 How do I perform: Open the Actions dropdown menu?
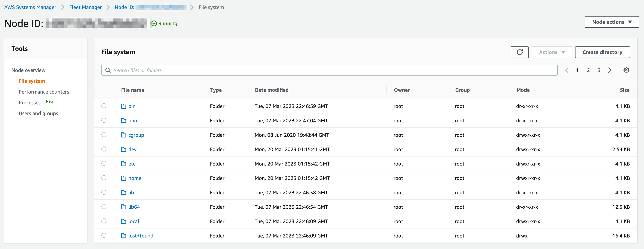tap(552, 52)
